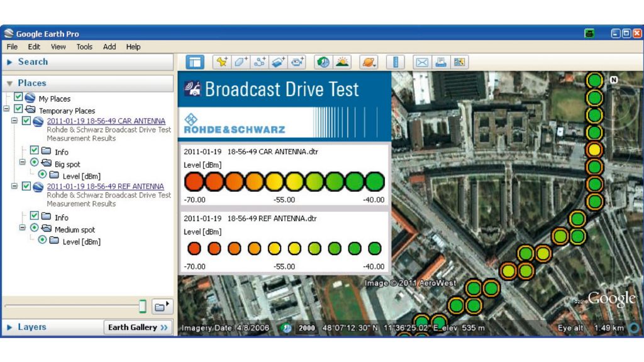Print the current map view
644x362 pixels.
[x=442, y=62]
